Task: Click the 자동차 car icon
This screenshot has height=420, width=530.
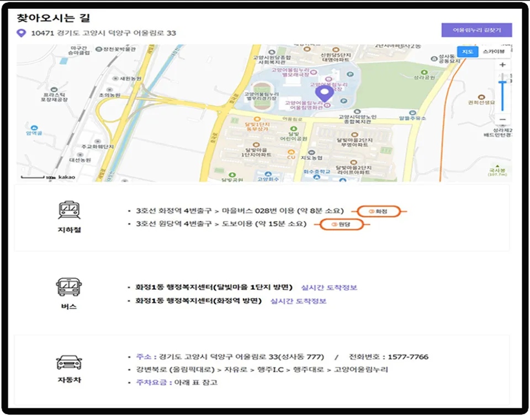Action: pyautogui.click(x=69, y=363)
